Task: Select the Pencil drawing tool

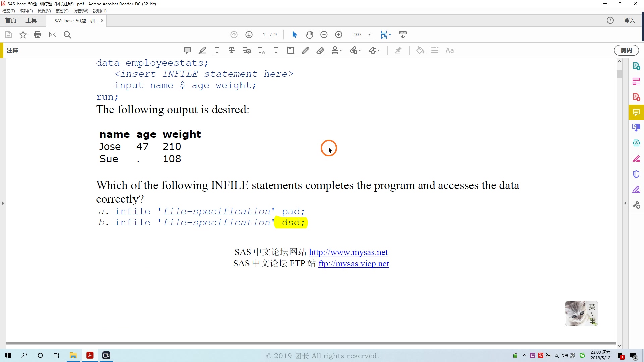Action: coord(305,50)
